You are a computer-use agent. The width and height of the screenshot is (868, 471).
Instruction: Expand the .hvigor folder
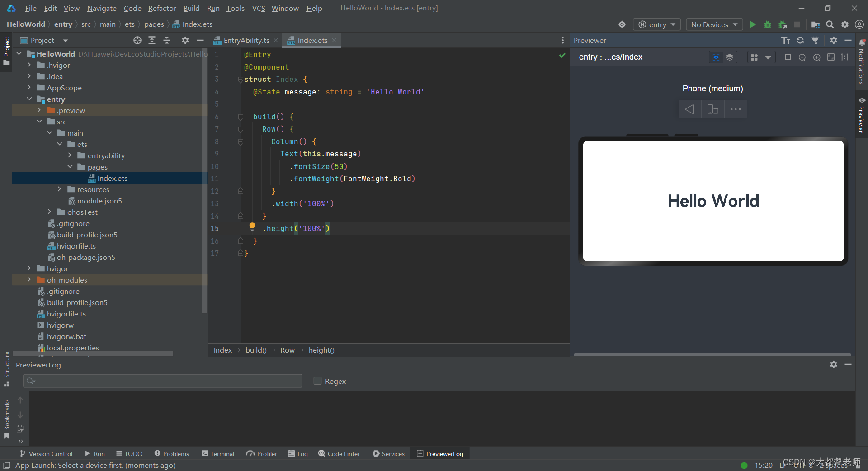point(29,65)
